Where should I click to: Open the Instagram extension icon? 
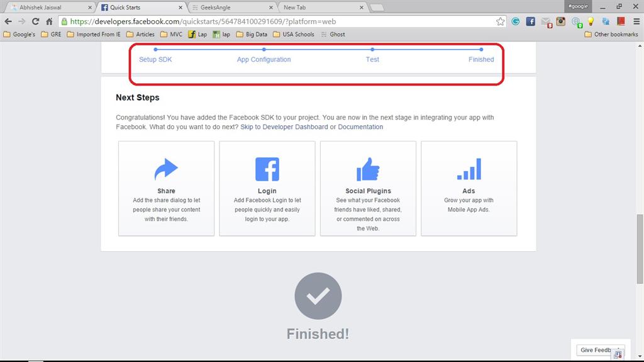click(560, 21)
